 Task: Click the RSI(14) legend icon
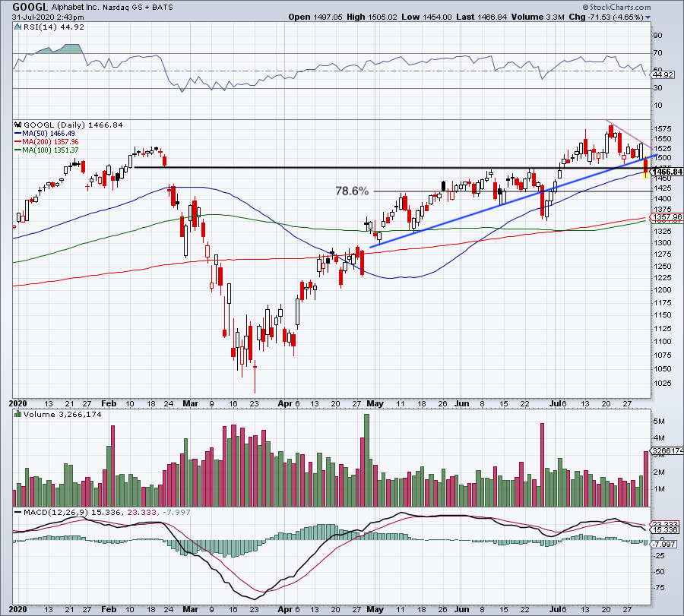click(17, 27)
